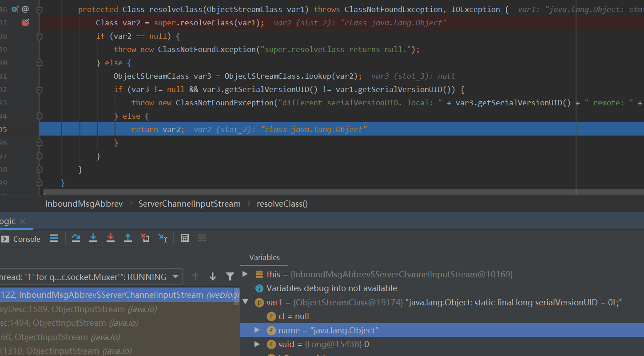Image resolution: width=644 pixels, height=356 pixels.
Task: Click the blue Step Into arrow icon
Action: tap(93, 238)
